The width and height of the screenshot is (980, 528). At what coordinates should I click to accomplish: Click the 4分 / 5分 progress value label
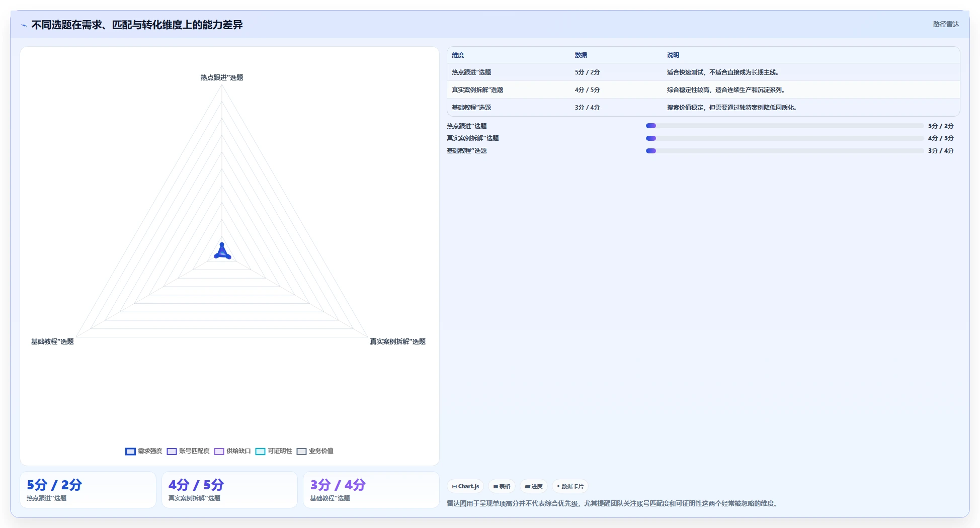pos(941,138)
